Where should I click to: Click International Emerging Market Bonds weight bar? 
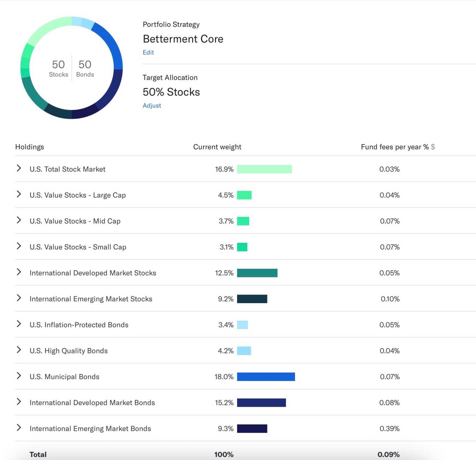click(x=252, y=429)
